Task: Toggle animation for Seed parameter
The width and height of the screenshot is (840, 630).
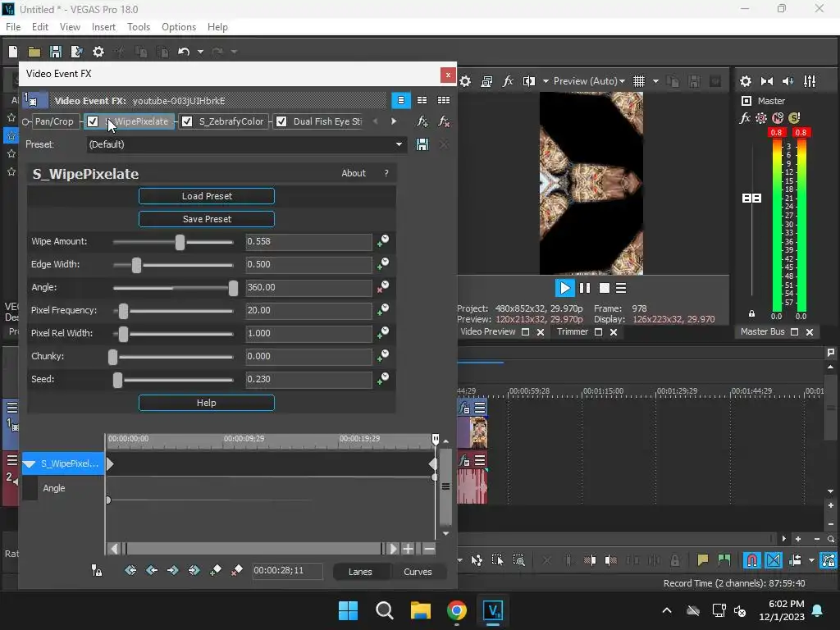Action: [382, 379]
